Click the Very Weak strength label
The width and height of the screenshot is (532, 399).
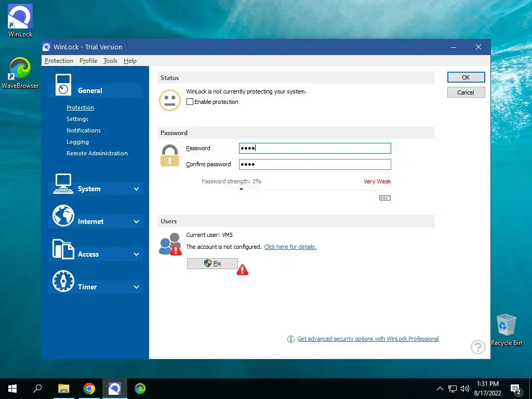[377, 181]
